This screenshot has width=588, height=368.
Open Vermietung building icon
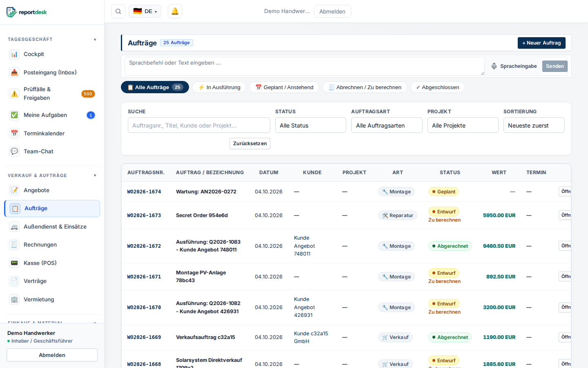pyautogui.click(x=14, y=299)
